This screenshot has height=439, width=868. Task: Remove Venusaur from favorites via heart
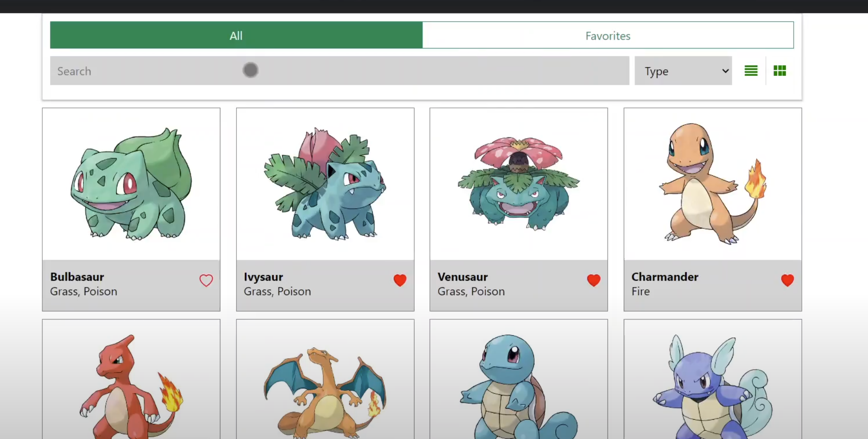click(x=594, y=281)
